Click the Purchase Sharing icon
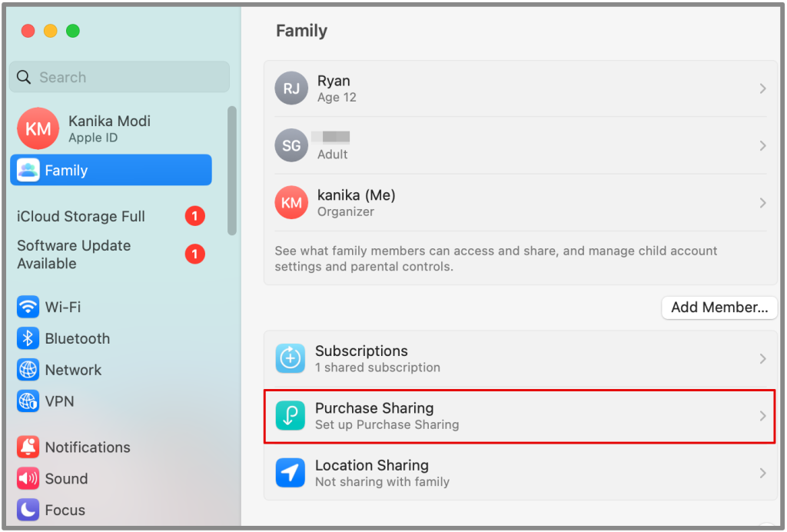Screen dimensions: 787x532 [290, 416]
